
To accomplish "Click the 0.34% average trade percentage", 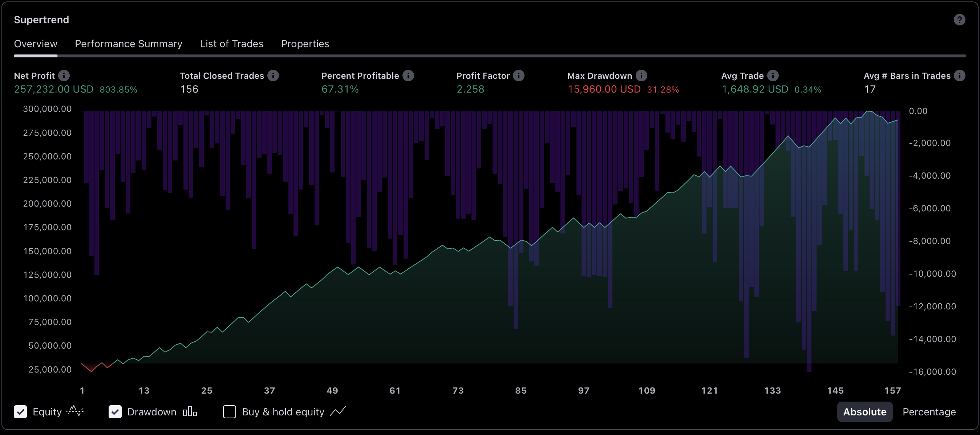I will click(808, 90).
